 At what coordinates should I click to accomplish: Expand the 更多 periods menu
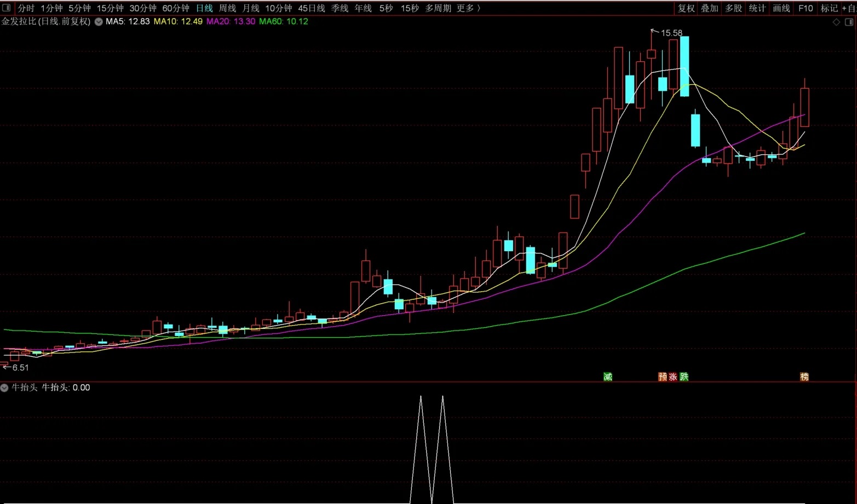click(468, 8)
